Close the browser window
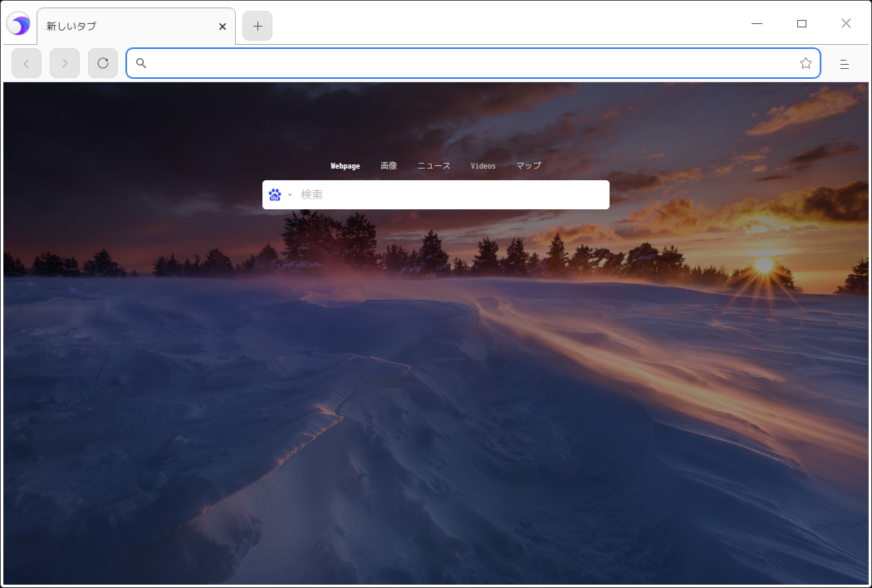Viewport: 872px width, 588px height. 846,23
